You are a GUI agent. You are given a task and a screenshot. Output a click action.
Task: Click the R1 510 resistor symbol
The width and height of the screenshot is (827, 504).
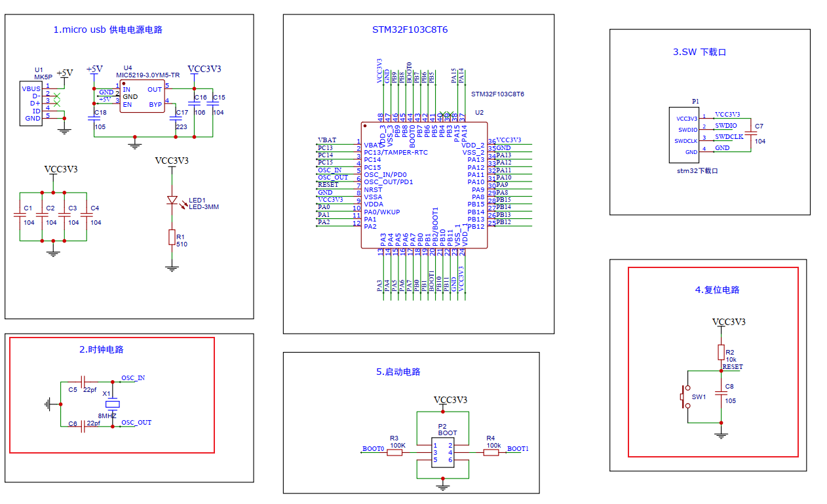click(x=172, y=237)
